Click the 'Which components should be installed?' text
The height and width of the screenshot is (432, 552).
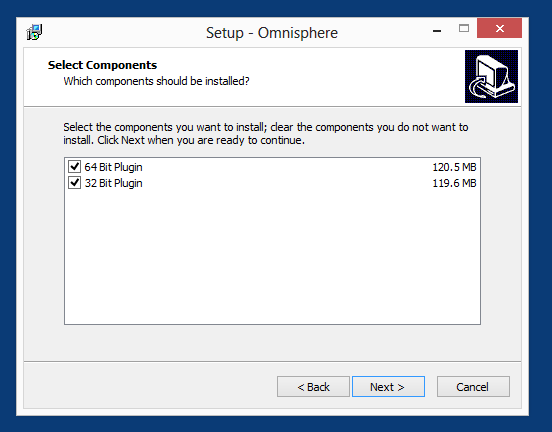tap(156, 81)
